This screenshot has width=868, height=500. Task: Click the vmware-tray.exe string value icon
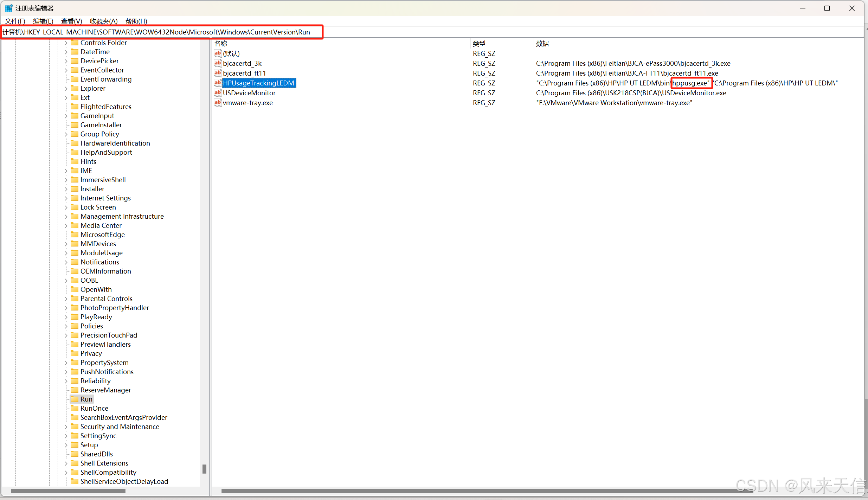[x=218, y=103]
